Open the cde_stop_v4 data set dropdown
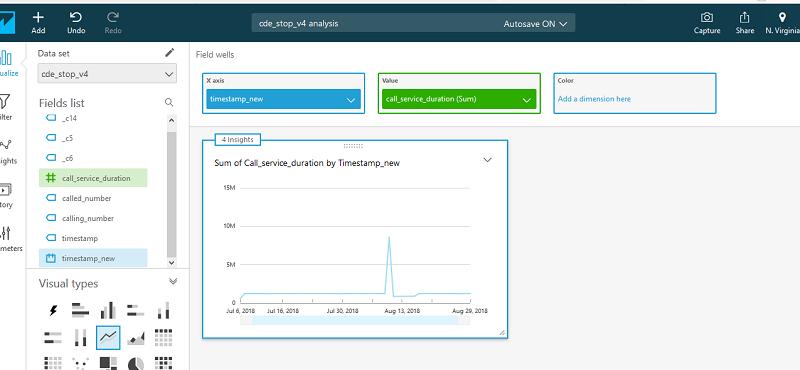The height and width of the screenshot is (370, 800). [107, 73]
